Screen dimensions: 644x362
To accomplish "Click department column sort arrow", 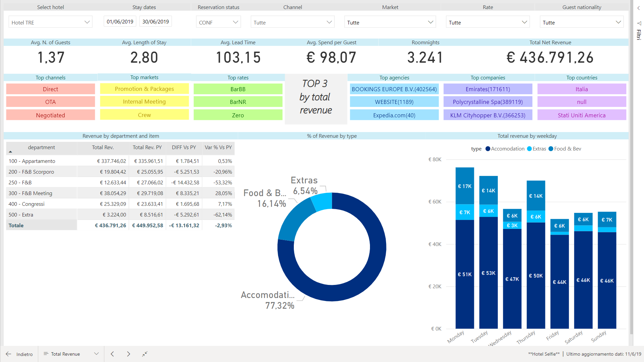I will (x=10, y=152).
